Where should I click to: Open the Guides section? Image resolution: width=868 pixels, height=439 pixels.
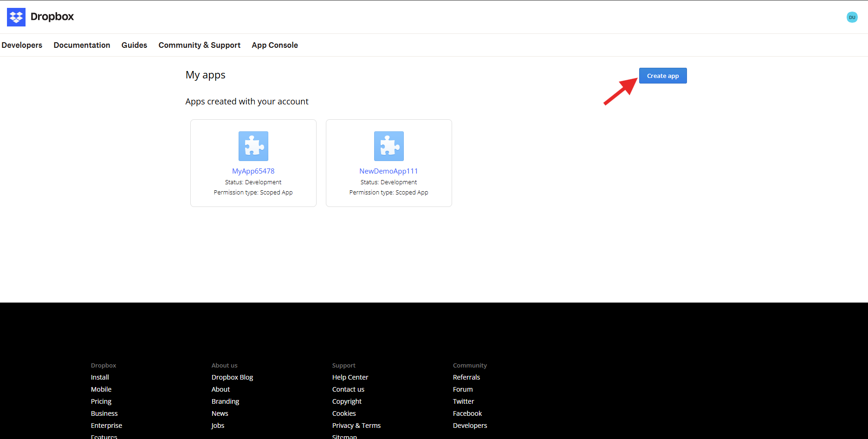(x=134, y=45)
